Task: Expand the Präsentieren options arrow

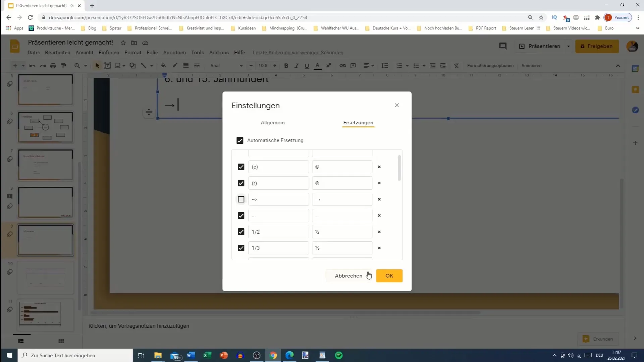Action: click(568, 46)
